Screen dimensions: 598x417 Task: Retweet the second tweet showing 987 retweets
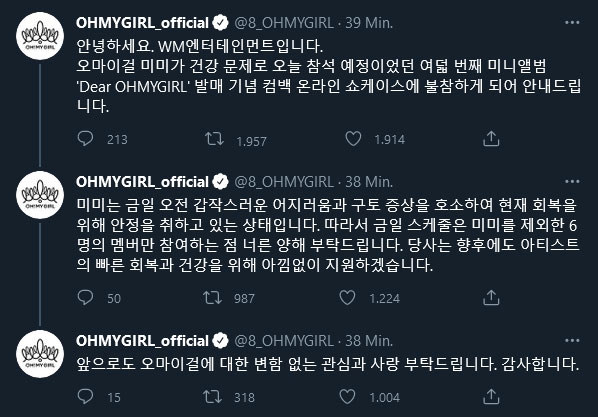point(212,298)
